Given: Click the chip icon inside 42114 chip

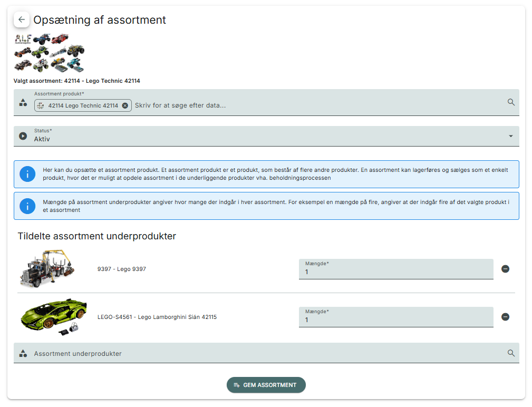Looking at the screenshot, I should coord(41,105).
